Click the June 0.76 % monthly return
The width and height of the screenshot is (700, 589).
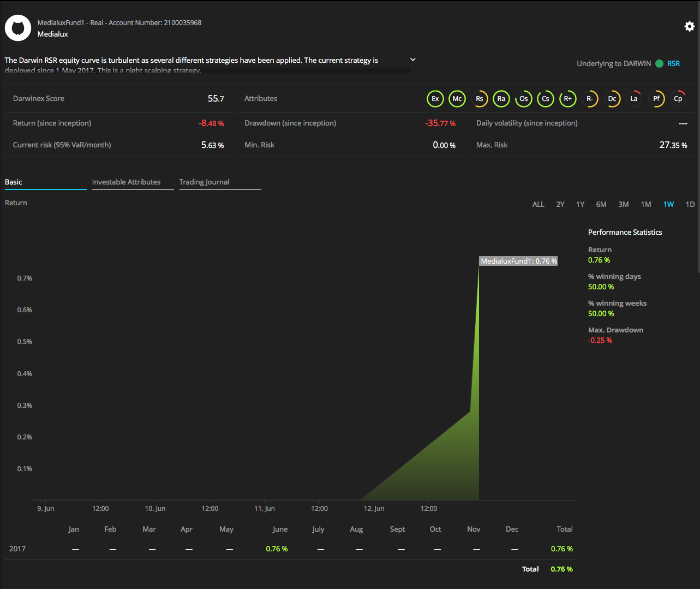pyautogui.click(x=277, y=549)
